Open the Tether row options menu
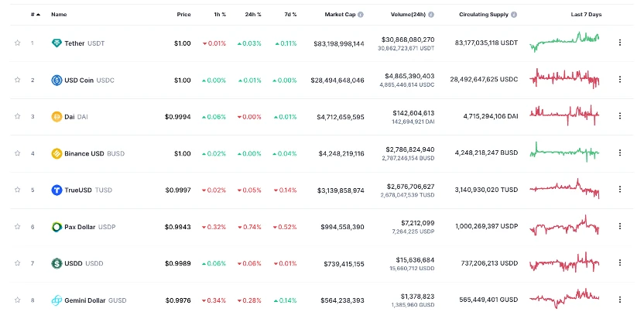644x319 pixels. (619, 43)
